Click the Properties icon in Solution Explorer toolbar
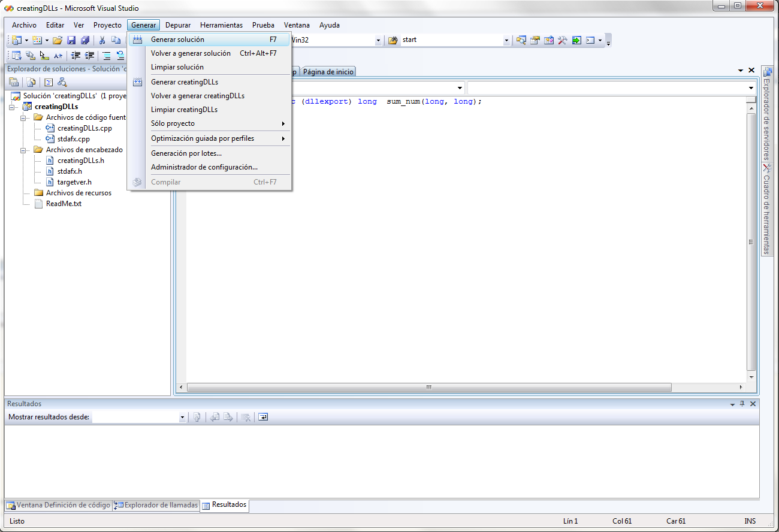The width and height of the screenshot is (779, 532). 14,82
